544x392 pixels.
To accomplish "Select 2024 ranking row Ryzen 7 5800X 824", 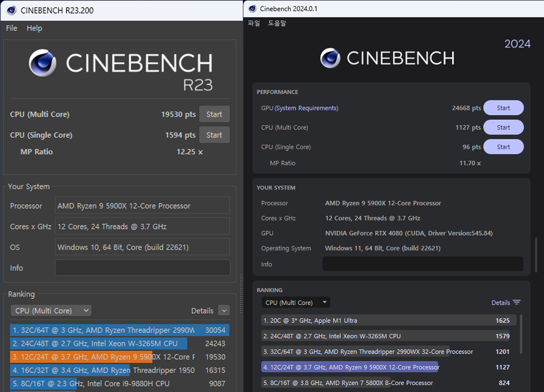I will coord(389,383).
